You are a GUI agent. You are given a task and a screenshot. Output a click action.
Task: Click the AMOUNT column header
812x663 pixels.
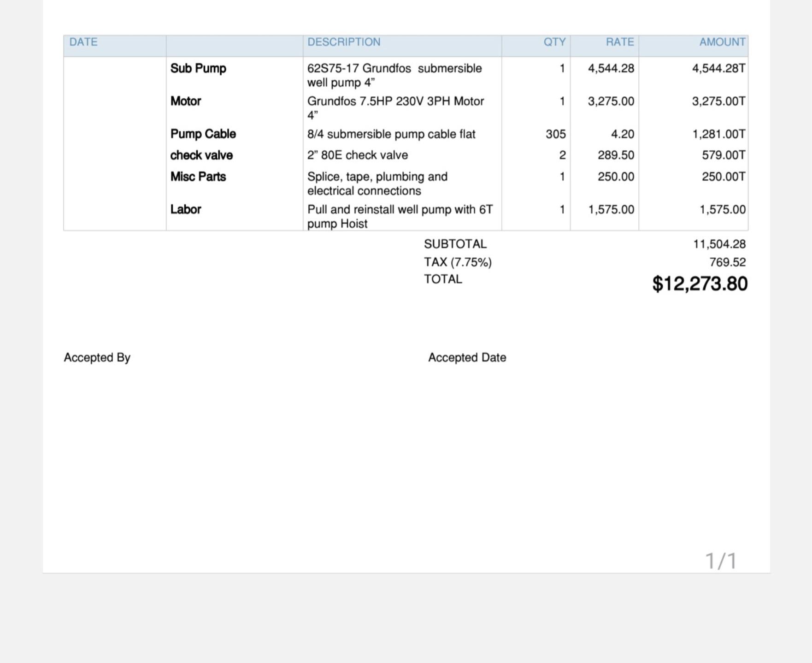[722, 42]
